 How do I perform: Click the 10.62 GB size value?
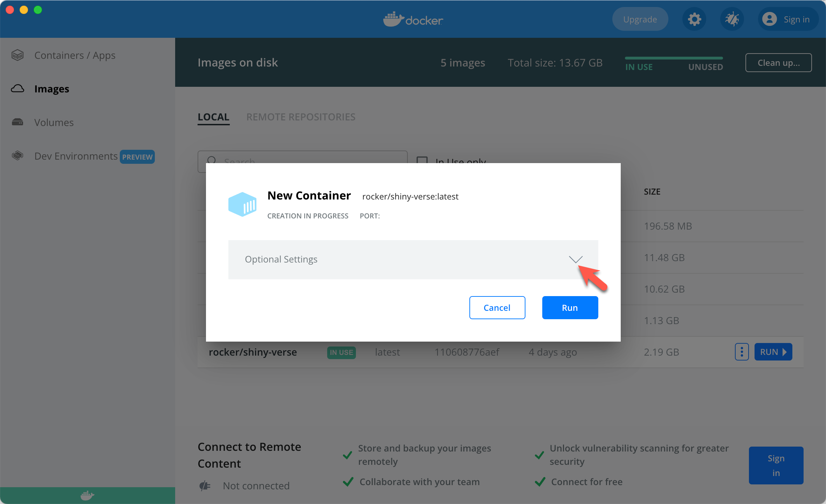tap(664, 289)
